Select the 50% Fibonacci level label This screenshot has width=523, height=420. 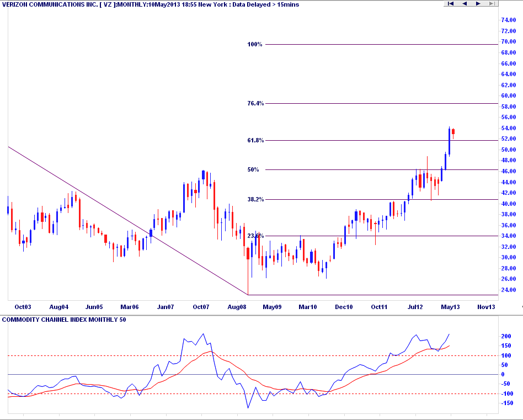tap(253, 170)
